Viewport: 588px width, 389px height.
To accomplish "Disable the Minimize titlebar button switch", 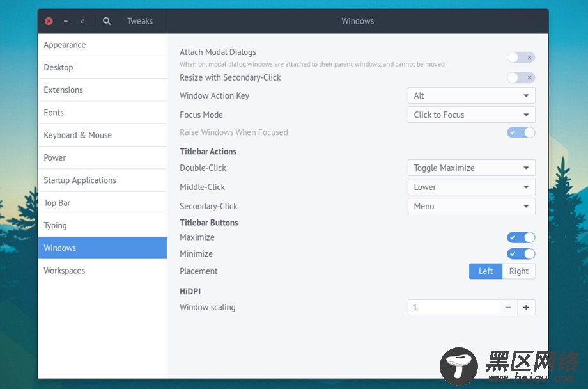I will (x=521, y=254).
